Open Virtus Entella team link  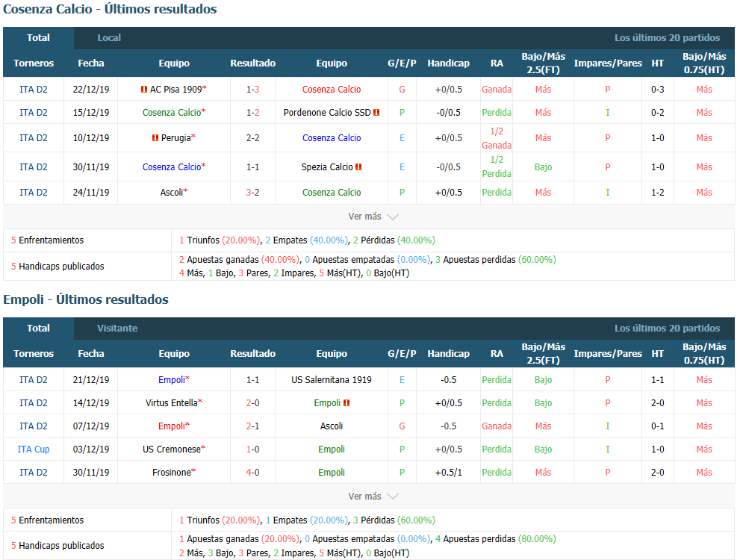(172, 403)
